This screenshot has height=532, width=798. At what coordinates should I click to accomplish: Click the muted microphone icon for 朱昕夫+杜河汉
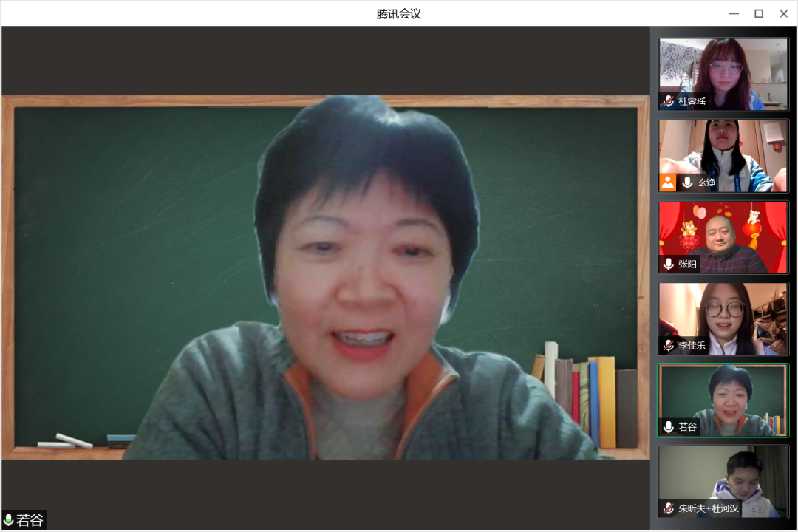click(669, 508)
